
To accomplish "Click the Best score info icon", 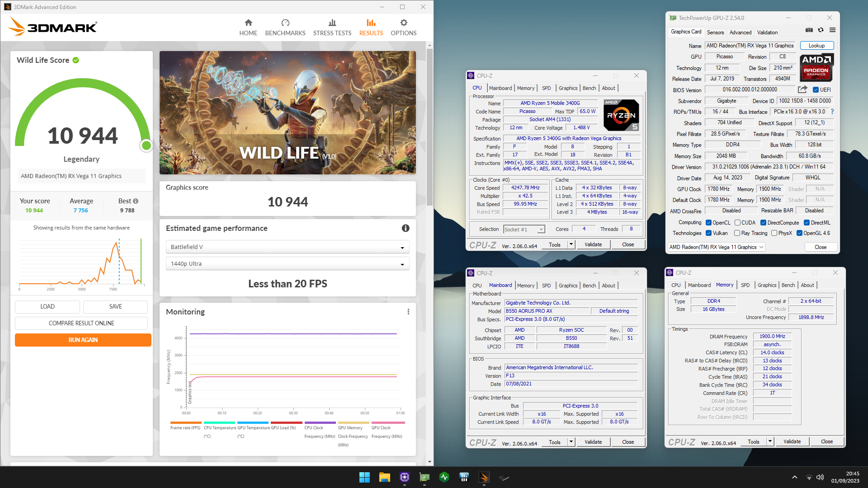I will point(136,201).
